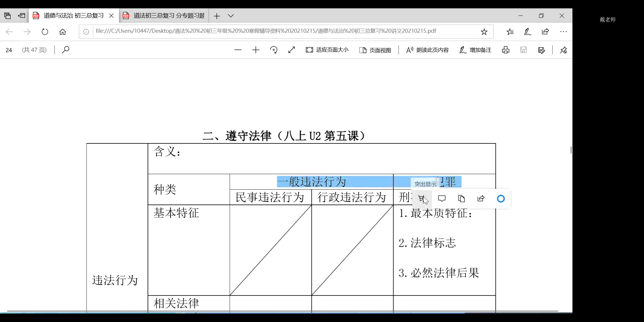Zoom in the PDF with plus
This screenshot has height=322, width=644.
tap(256, 50)
